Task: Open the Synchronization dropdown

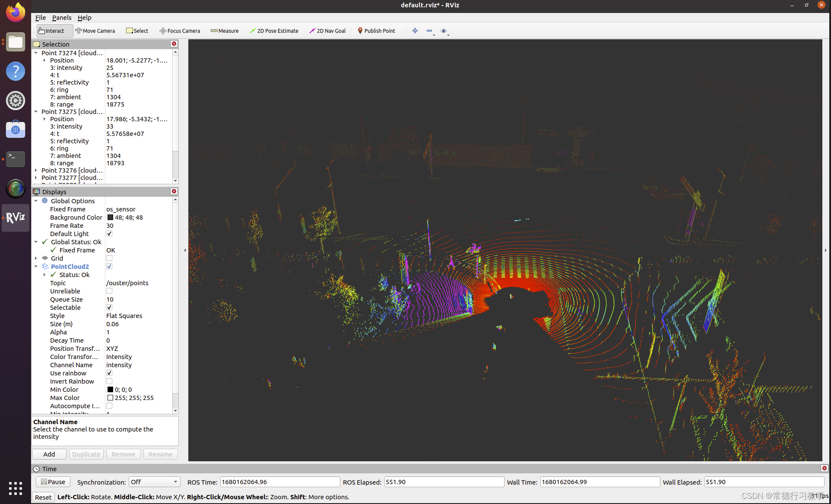Action: click(154, 482)
